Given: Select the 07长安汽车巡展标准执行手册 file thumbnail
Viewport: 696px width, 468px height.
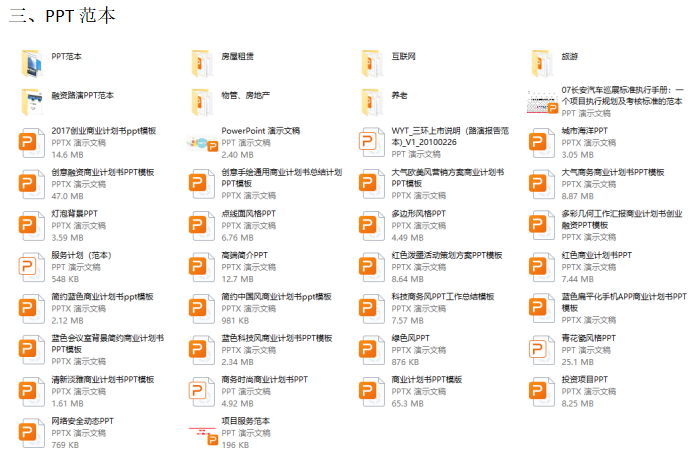Looking at the screenshot, I should pyautogui.click(x=542, y=100).
